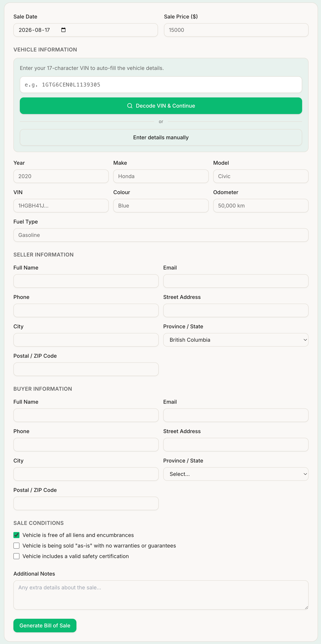Click the Colour field
The image size is (321, 644).
(161, 206)
